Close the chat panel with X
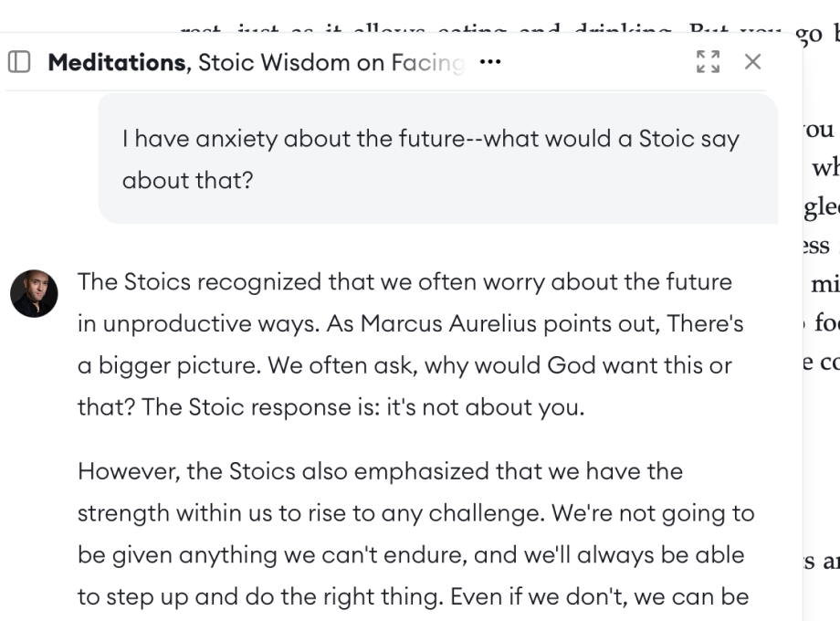 coord(752,62)
